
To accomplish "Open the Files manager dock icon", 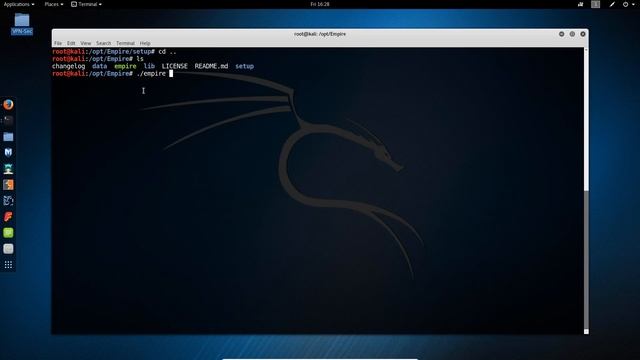I will coord(8,136).
